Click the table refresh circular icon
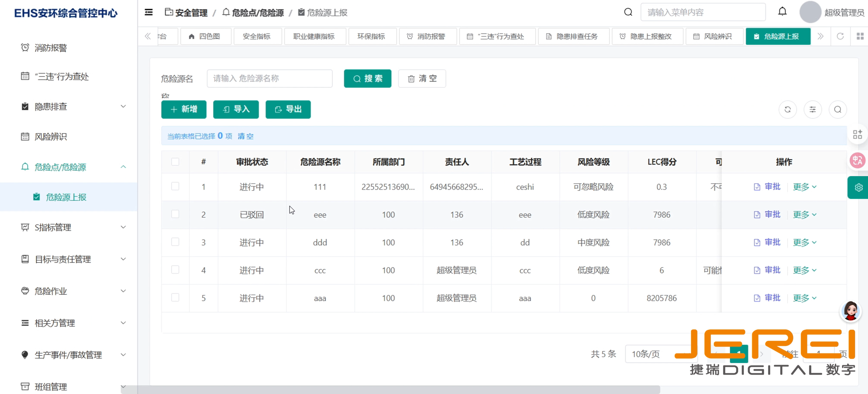Viewport: 868px width, 394px height. click(788, 110)
